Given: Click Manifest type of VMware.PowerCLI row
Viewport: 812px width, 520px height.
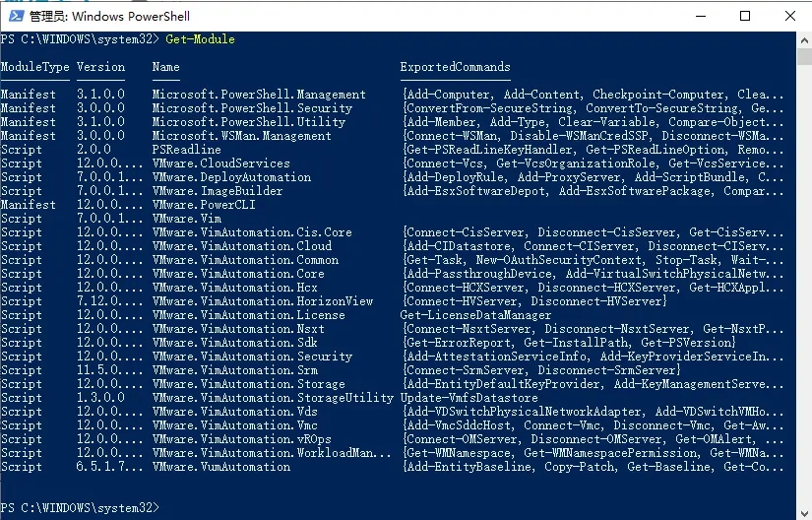Looking at the screenshot, I should 28,205.
